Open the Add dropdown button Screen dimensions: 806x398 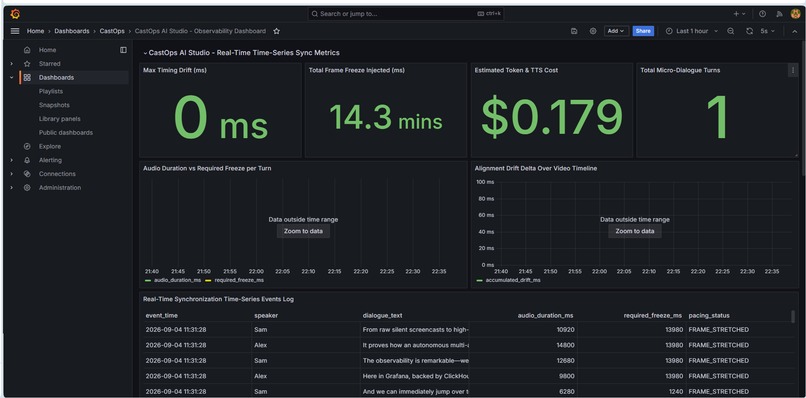(616, 31)
